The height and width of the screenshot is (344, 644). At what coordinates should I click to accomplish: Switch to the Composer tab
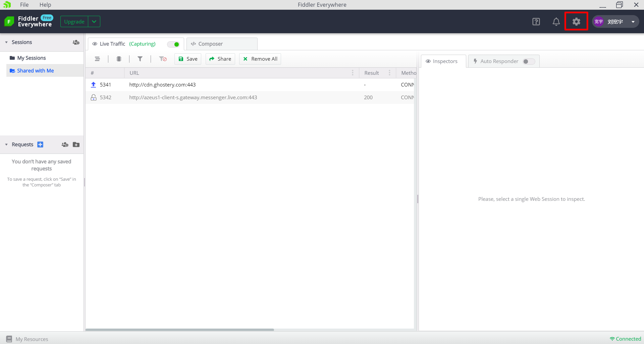click(x=222, y=44)
